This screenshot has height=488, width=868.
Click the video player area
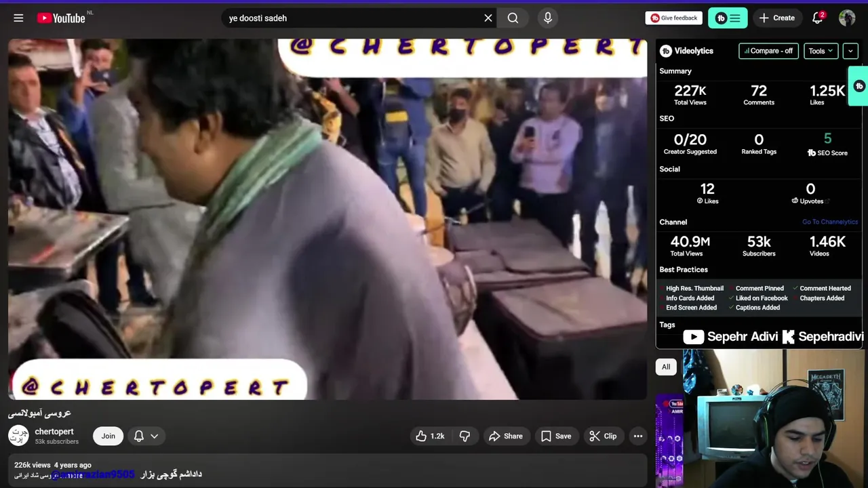coord(328,219)
